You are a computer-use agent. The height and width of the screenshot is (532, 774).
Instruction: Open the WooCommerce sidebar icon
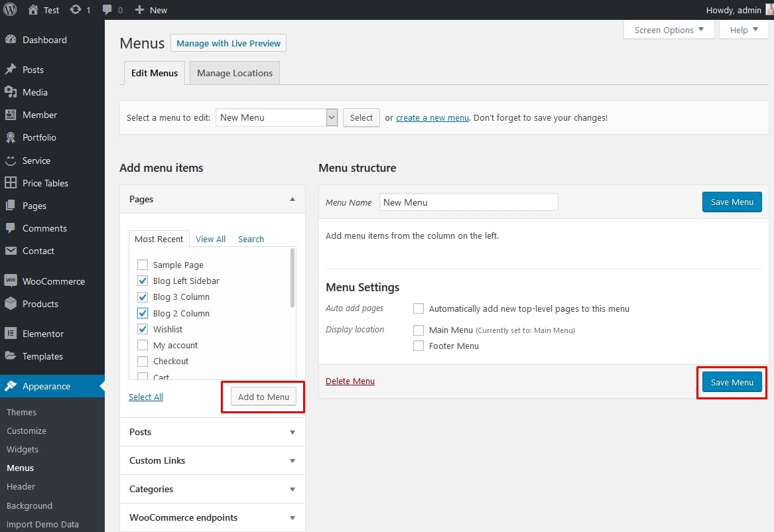[x=11, y=281]
